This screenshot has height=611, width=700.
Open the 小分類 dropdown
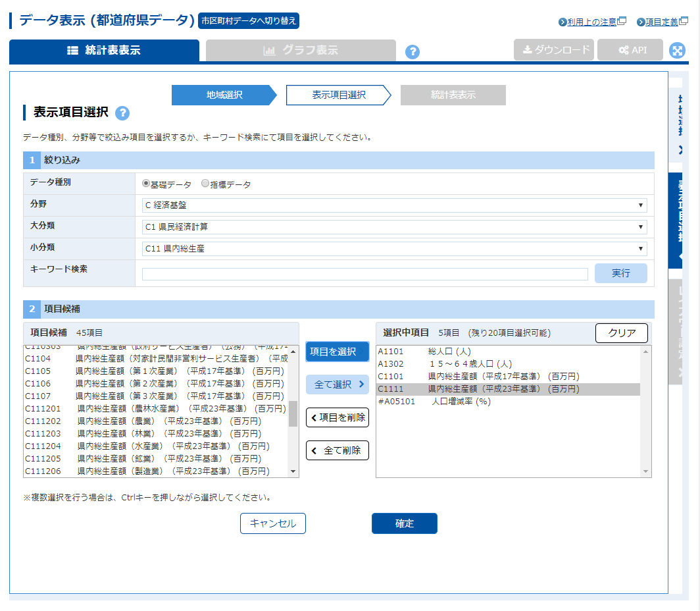point(394,249)
